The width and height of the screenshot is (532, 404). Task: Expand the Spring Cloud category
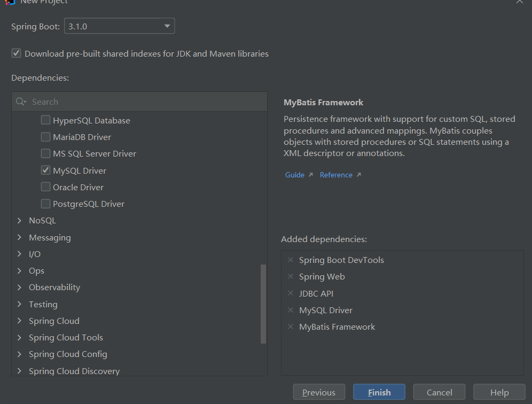[x=20, y=321]
